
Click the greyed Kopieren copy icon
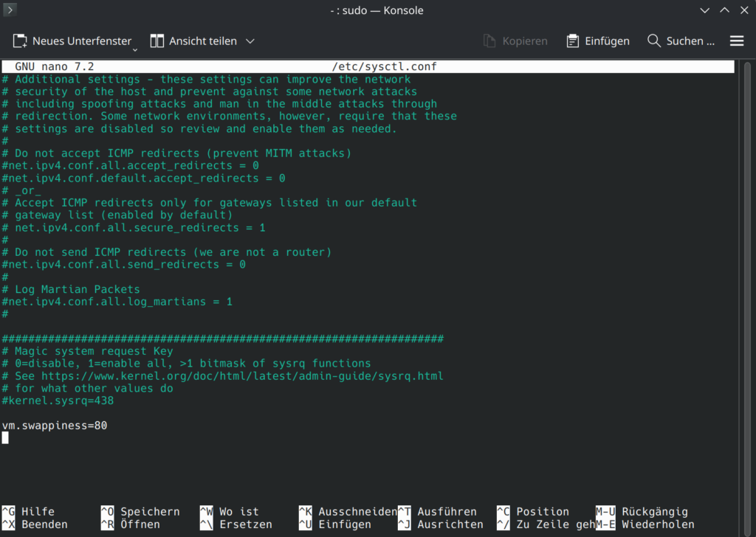pyautogui.click(x=489, y=41)
